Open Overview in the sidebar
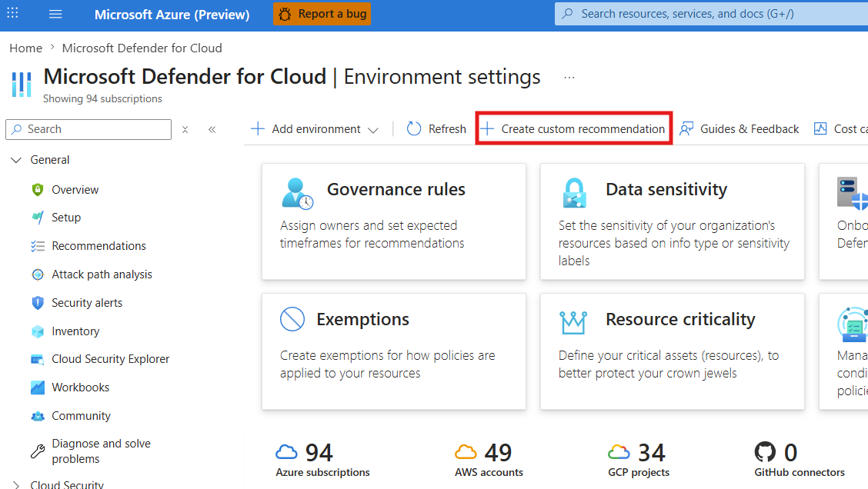 [x=75, y=190]
